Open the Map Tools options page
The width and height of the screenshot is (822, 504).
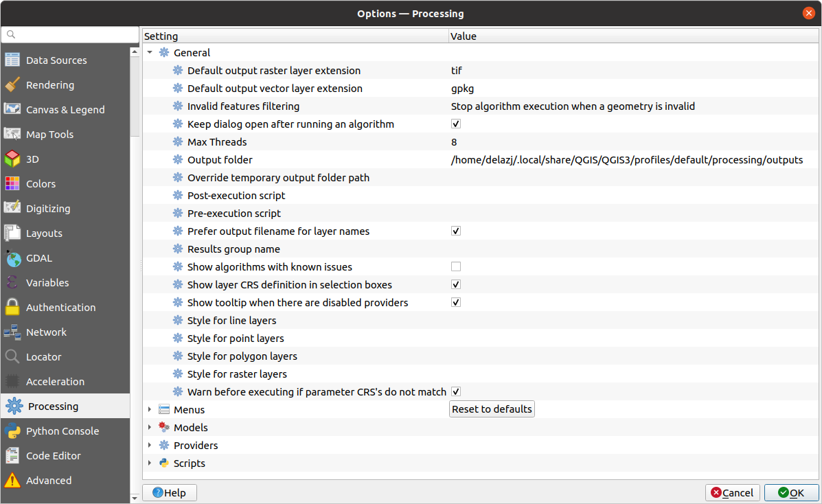[49, 135]
